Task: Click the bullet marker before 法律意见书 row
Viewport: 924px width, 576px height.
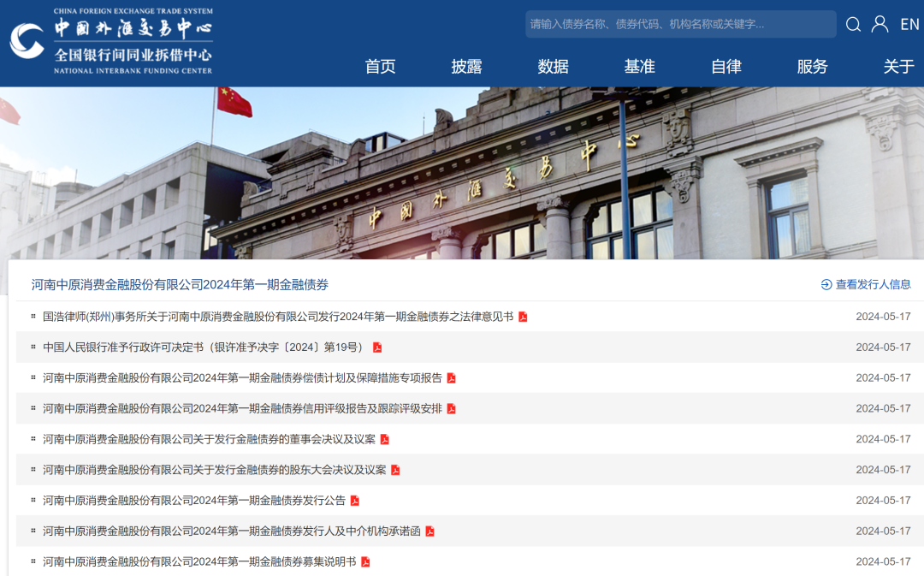Action: (x=33, y=316)
